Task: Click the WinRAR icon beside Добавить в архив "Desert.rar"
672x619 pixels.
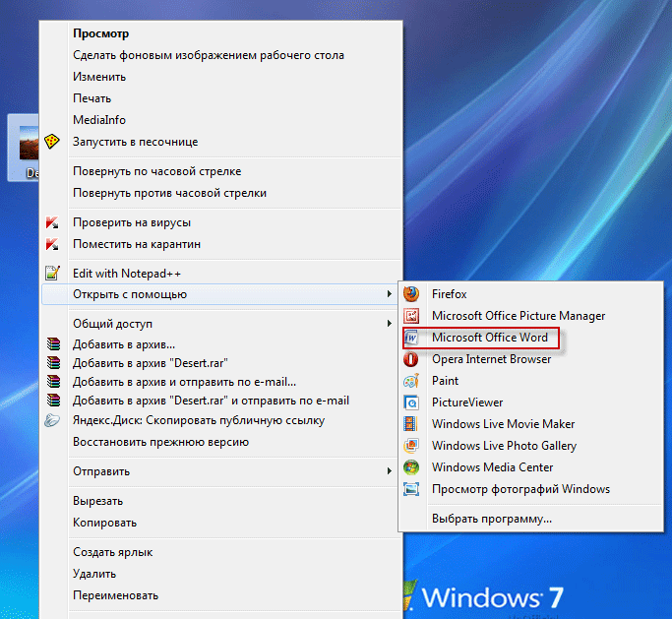Action: (53, 363)
